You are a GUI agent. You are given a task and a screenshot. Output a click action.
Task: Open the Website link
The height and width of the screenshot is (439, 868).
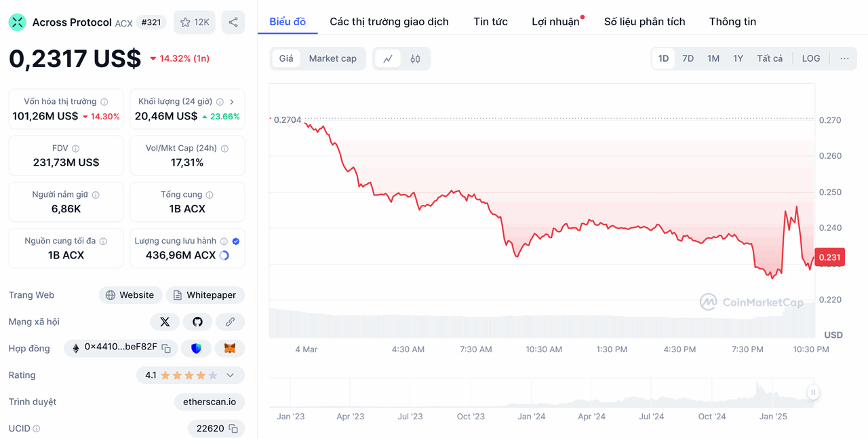point(130,295)
